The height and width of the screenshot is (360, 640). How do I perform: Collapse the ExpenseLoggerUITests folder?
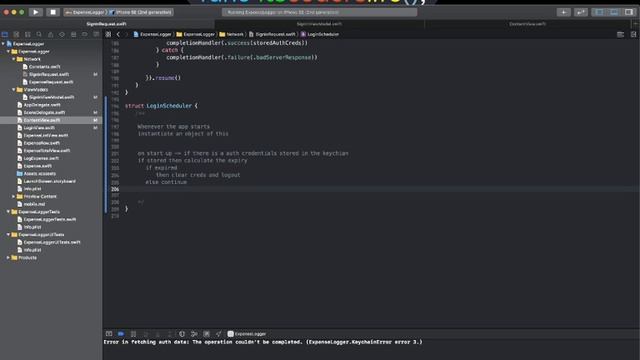click(8, 235)
